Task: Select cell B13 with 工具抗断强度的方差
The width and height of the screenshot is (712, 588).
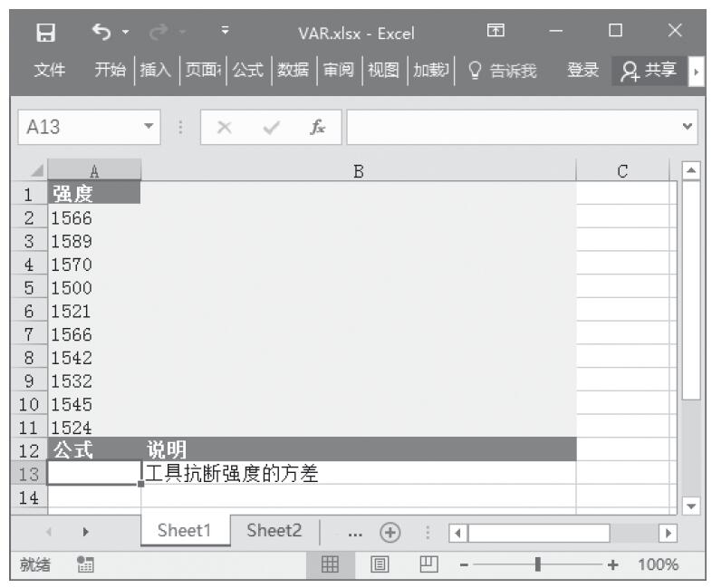Action: [x=358, y=473]
